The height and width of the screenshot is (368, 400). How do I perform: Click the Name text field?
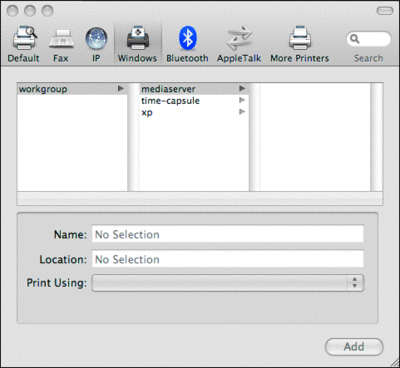(228, 234)
